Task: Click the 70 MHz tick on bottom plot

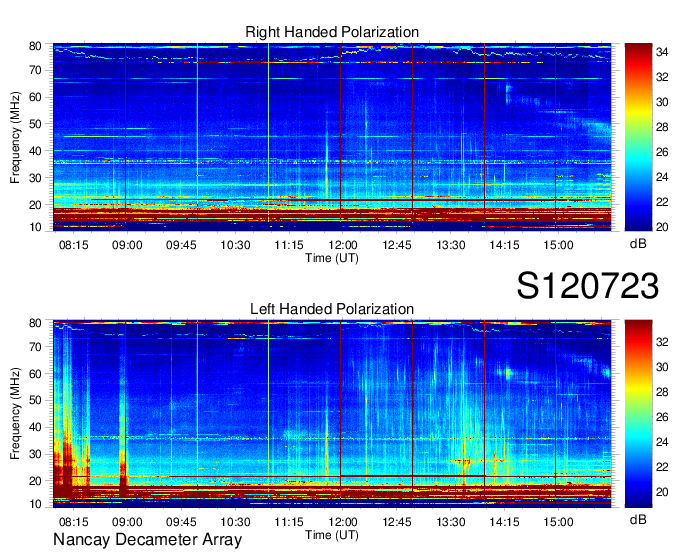Action: tap(36, 347)
